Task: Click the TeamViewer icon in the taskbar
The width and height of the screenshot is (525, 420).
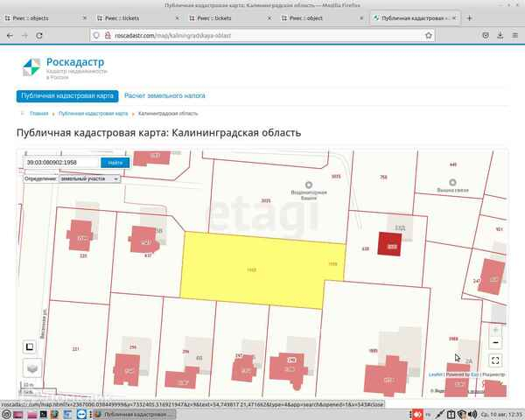Action: (81, 415)
